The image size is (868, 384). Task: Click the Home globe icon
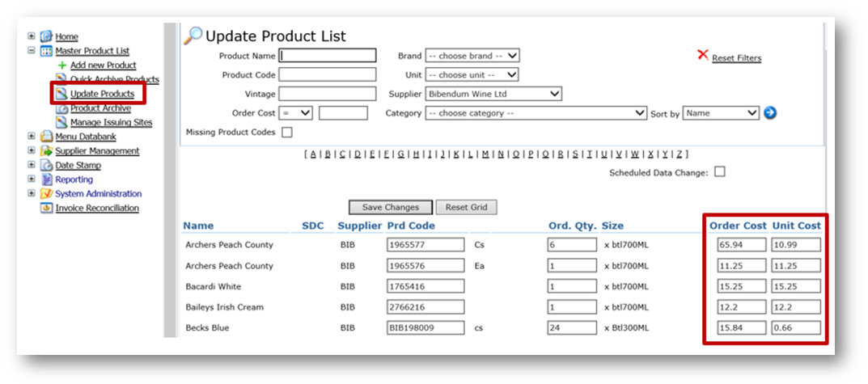pyautogui.click(x=46, y=36)
